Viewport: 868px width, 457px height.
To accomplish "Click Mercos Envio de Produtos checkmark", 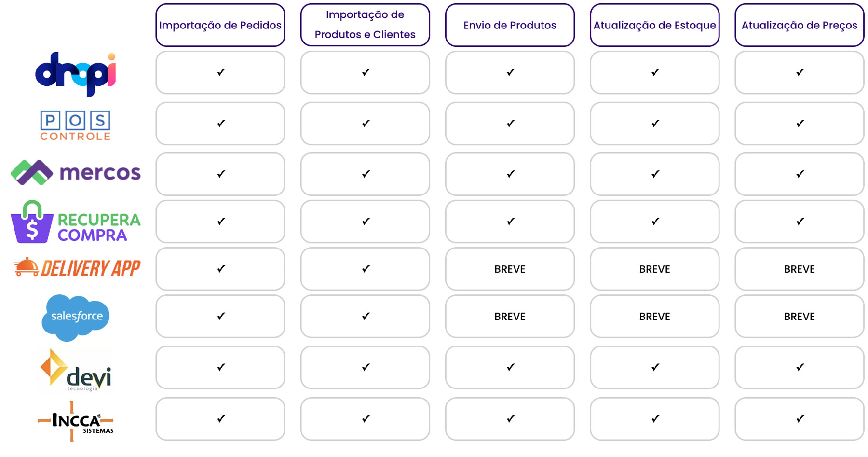I will click(x=510, y=174).
